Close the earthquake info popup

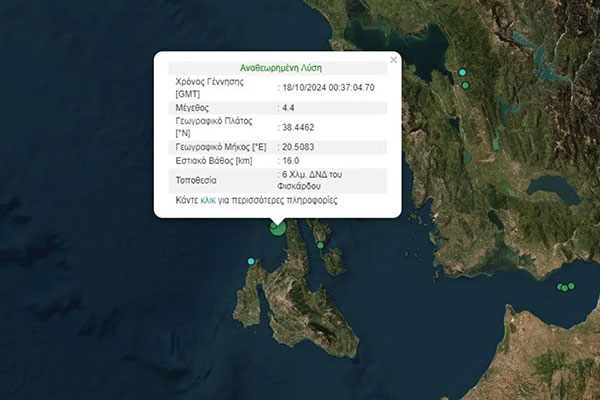(393, 60)
